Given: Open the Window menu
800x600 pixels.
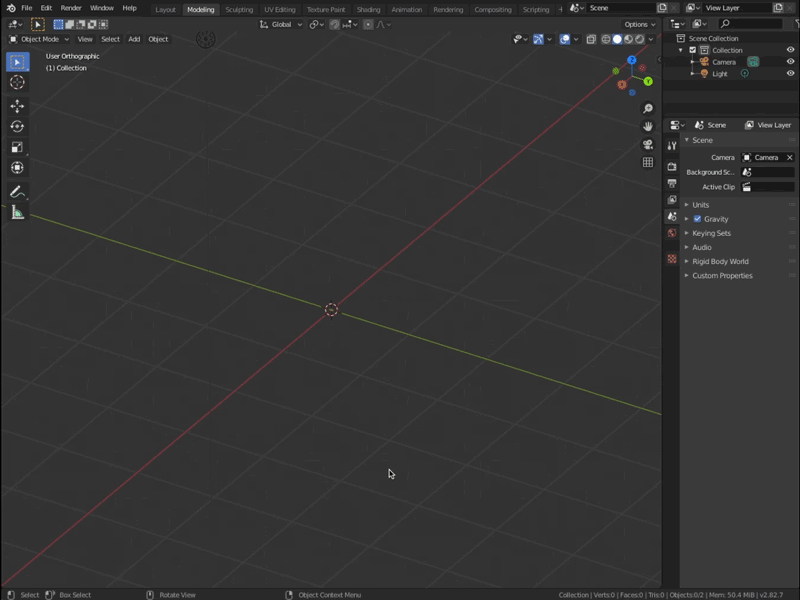Looking at the screenshot, I should pos(102,8).
